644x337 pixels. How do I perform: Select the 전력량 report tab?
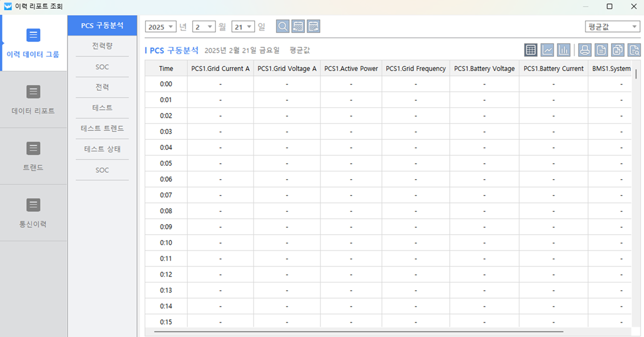coord(102,46)
